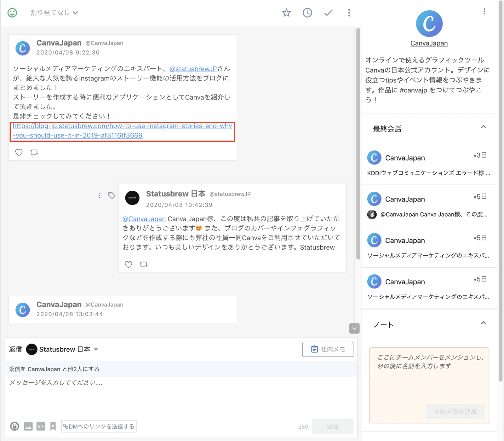Star this conversation
This screenshot has width=504, height=441.
tap(286, 13)
